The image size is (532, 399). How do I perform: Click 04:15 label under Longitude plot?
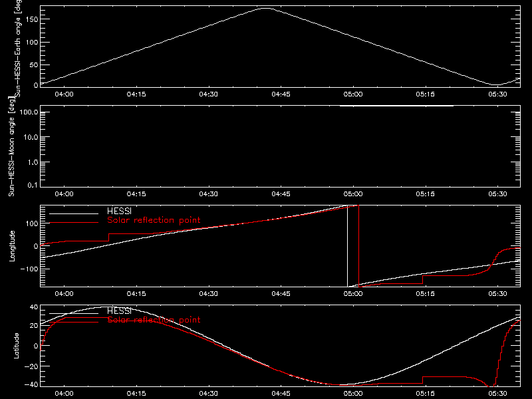click(136, 293)
